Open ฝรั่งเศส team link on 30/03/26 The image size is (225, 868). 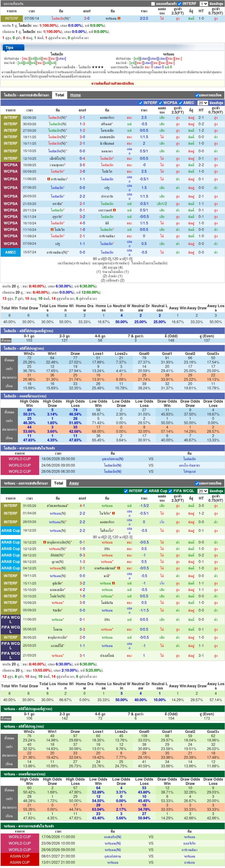(x=107, y=124)
